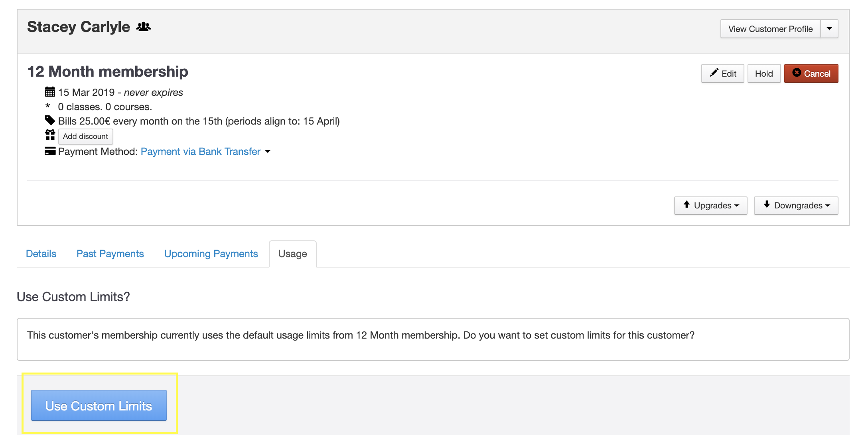Open the payment method caret dropdown
Screen dimensions: 868x448
point(268,152)
